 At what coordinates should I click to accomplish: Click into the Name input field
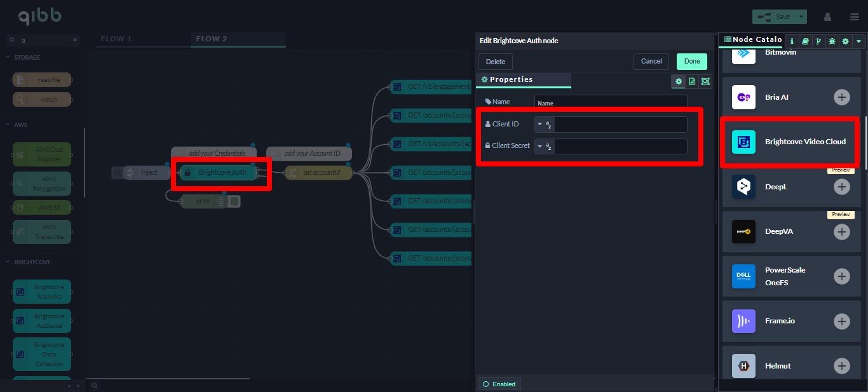pos(610,102)
